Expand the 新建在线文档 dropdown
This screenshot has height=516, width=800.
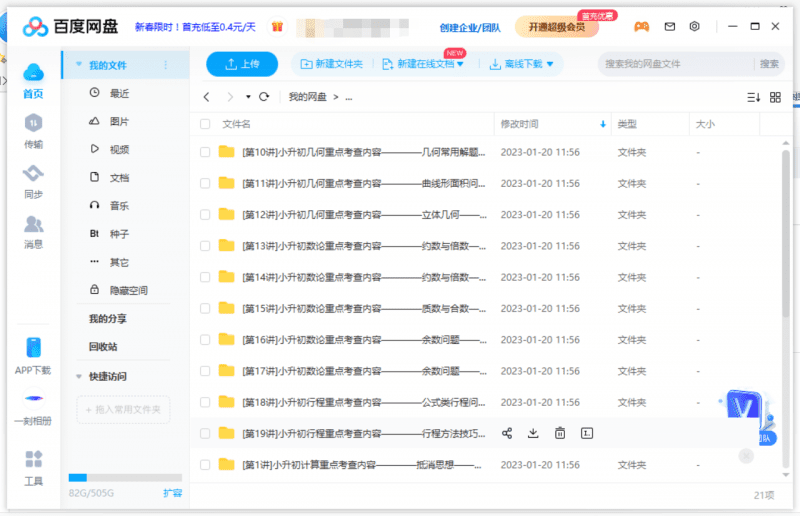pyautogui.click(x=460, y=64)
